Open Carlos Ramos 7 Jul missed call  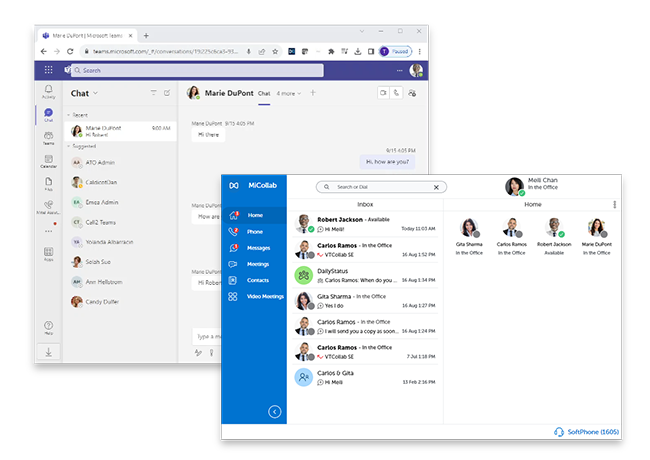click(365, 352)
